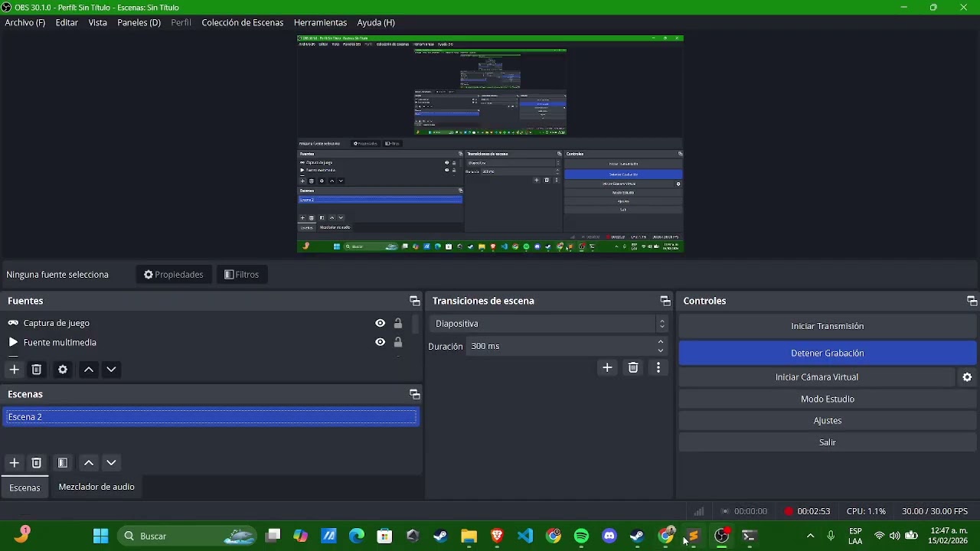Delete the selected scene with trash icon in Escenas

(36, 463)
